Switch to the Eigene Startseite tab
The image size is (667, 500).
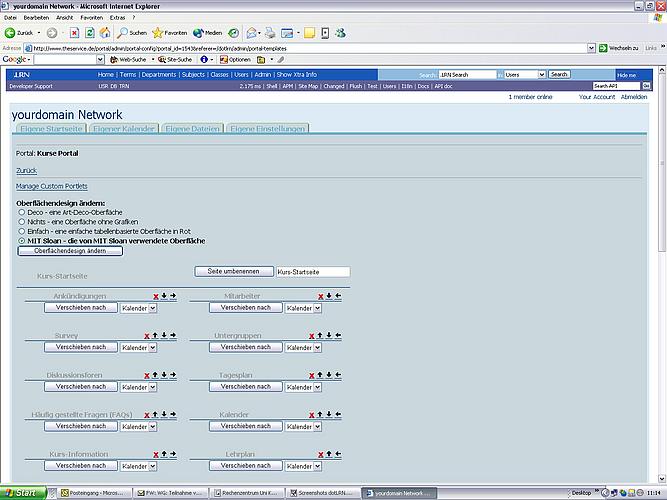click(x=51, y=129)
